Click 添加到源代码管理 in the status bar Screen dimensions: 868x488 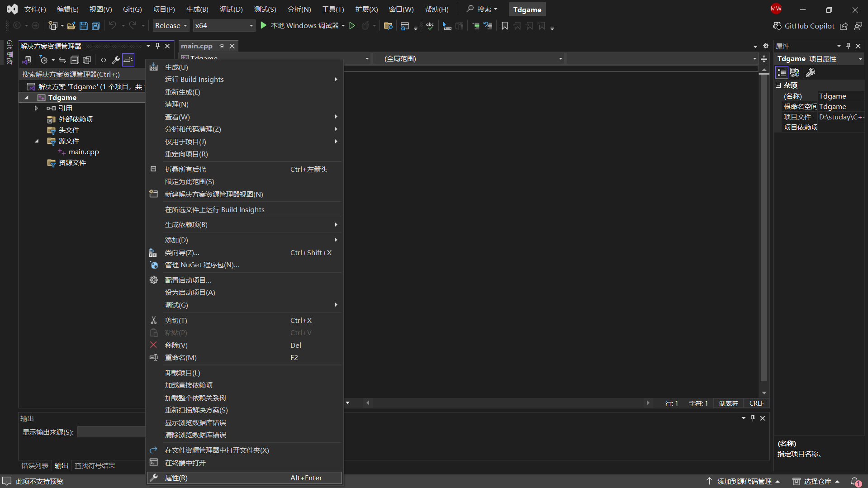coord(744,481)
